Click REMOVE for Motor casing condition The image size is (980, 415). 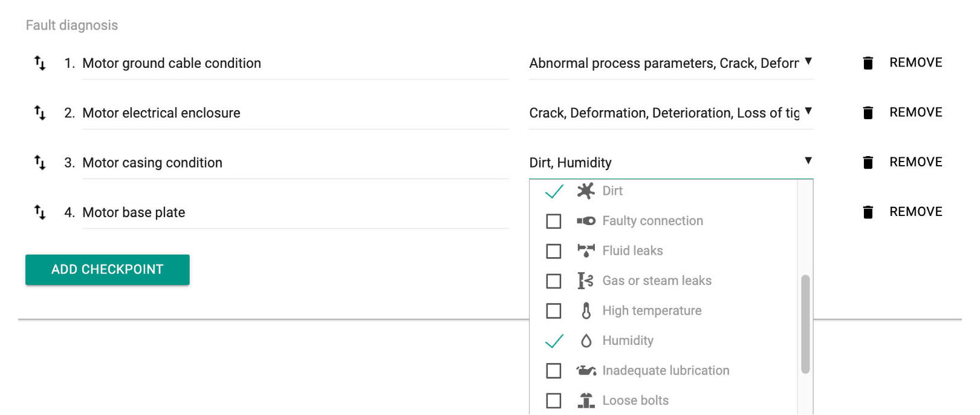pos(916,162)
